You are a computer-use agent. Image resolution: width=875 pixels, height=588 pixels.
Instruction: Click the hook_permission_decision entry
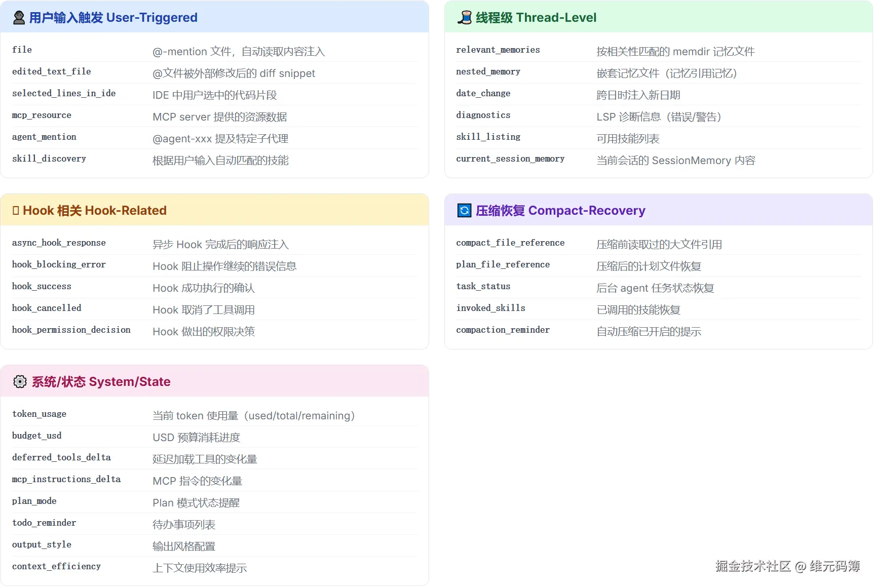71,330
